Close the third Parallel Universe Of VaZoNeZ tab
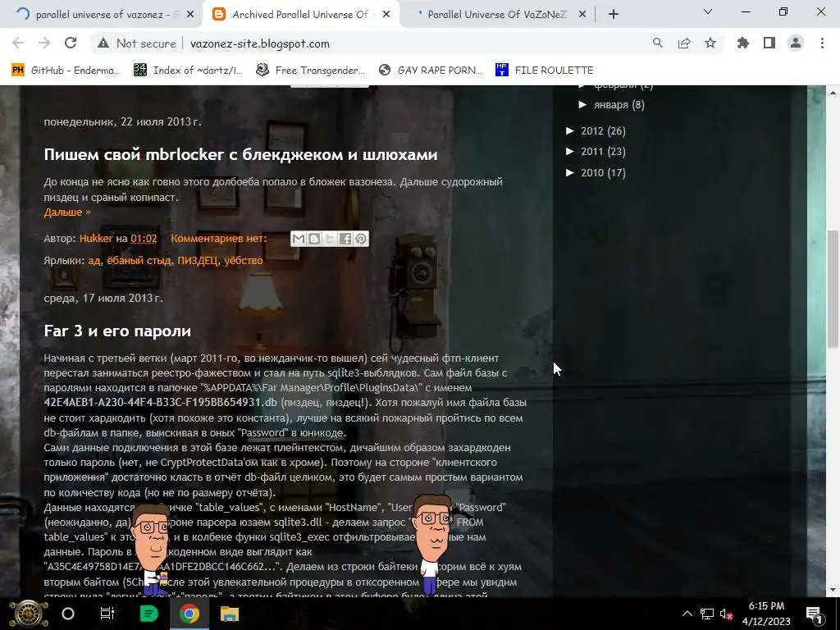The width and height of the screenshot is (840, 630). tap(582, 15)
